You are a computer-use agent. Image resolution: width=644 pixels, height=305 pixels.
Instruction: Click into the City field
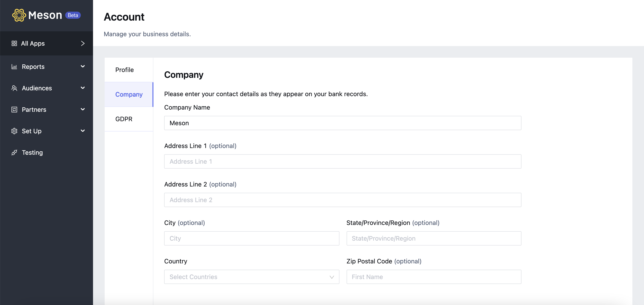coord(252,238)
